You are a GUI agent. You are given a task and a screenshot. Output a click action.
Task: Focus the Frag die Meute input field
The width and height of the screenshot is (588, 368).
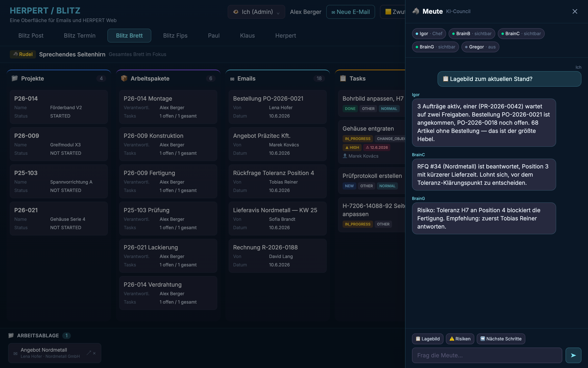tap(487, 355)
